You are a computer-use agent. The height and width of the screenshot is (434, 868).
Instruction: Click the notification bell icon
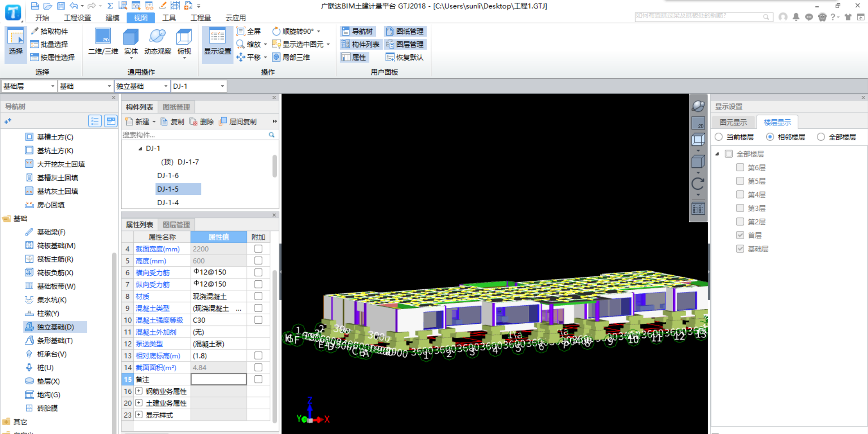796,17
